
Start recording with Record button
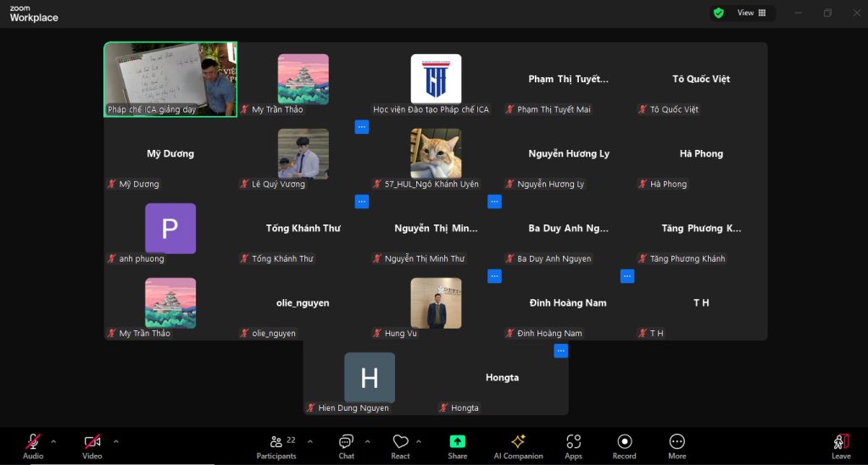pyautogui.click(x=624, y=446)
